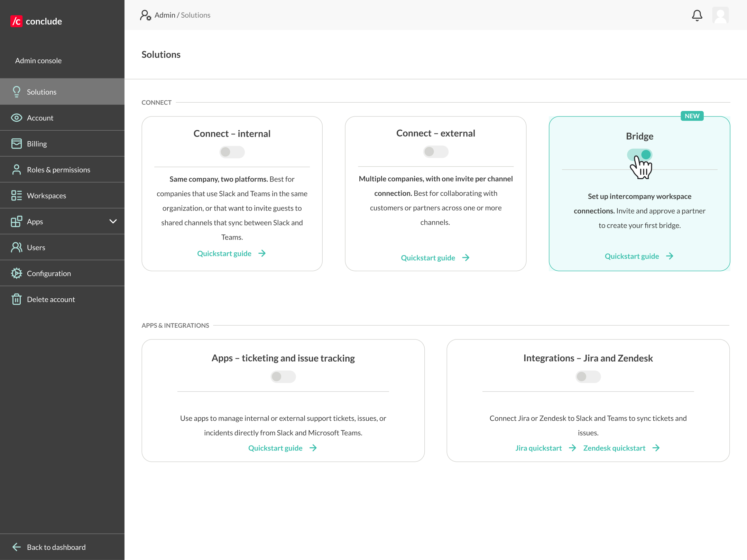The height and width of the screenshot is (560, 747).
Task: Turn off the Bridge toggle
Action: click(639, 155)
